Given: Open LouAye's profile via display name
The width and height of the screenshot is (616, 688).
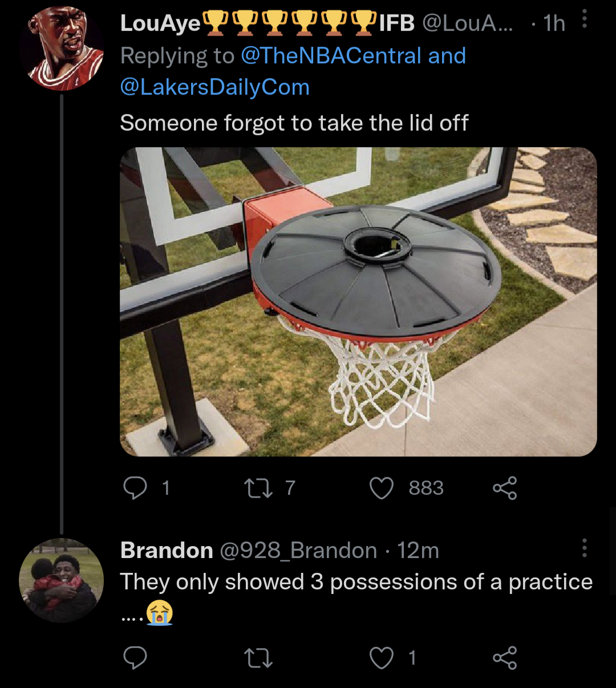Looking at the screenshot, I should (x=161, y=23).
